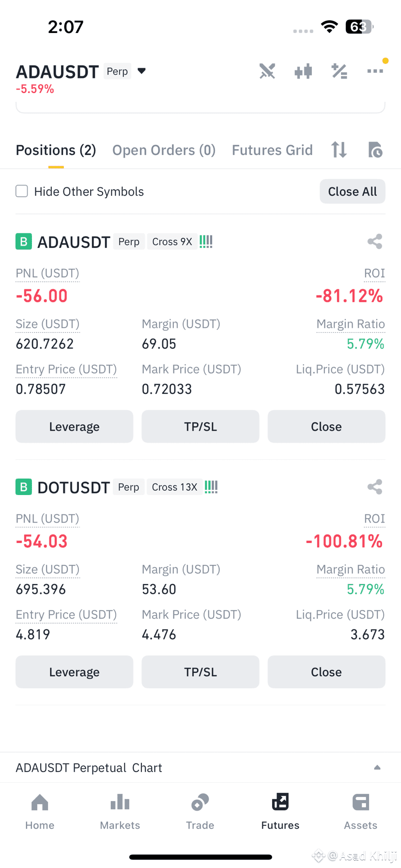401x868 pixels.
Task: Tap the sort arrows icon
Action: point(339,150)
